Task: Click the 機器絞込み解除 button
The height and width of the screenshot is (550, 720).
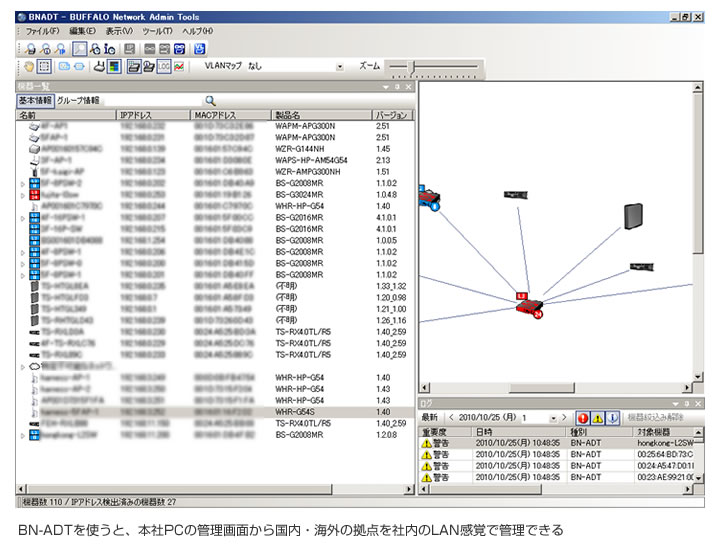Action: (x=656, y=418)
